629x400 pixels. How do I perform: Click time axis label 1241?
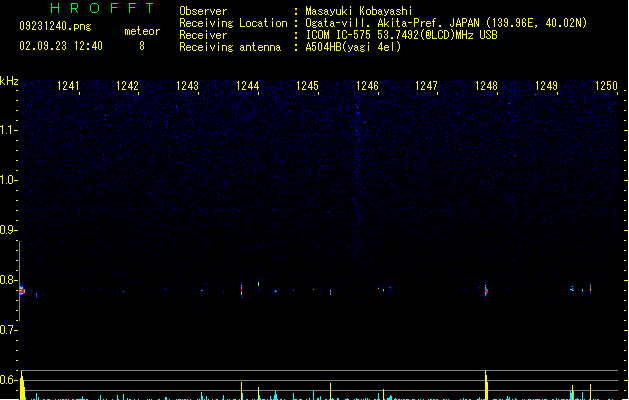tap(68, 86)
